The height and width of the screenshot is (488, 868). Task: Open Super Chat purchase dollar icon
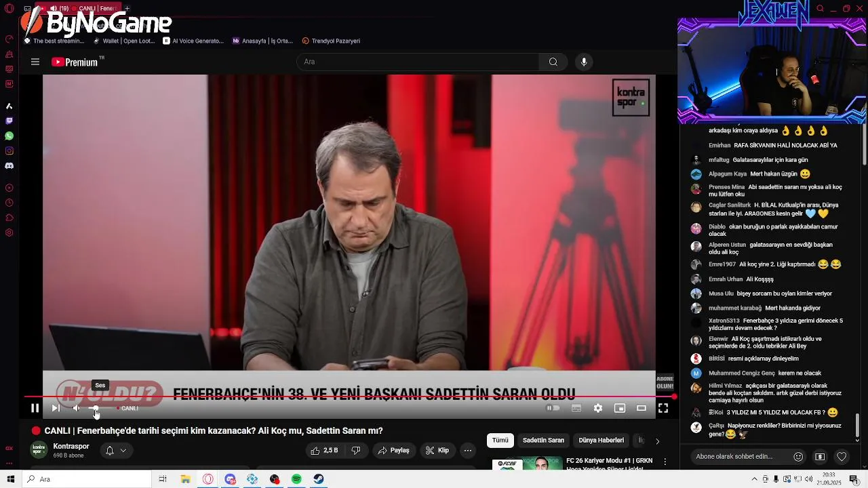pos(820,457)
